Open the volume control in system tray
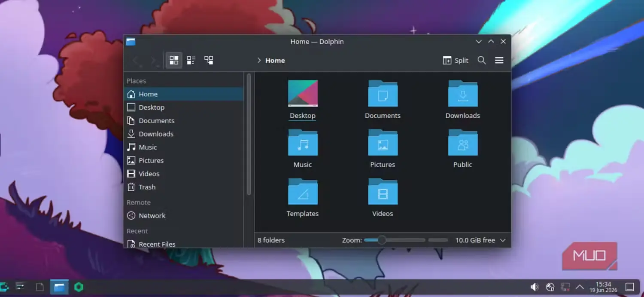The width and height of the screenshot is (644, 297). tap(535, 287)
